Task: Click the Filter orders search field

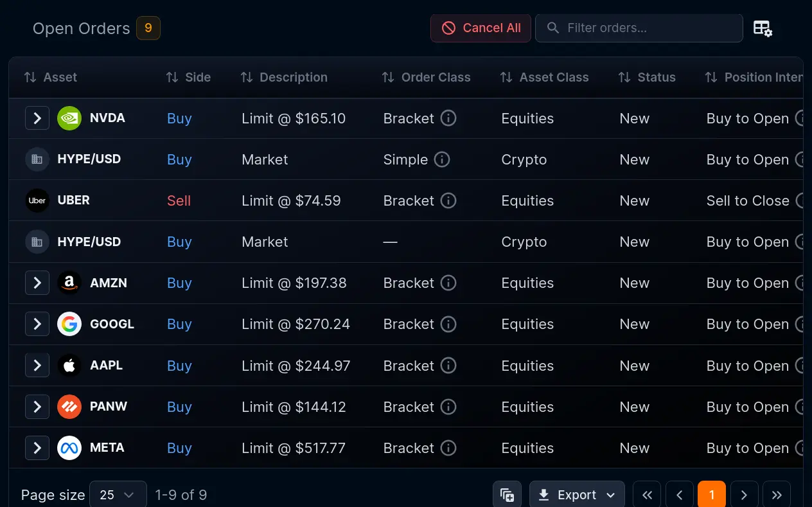Action: tap(639, 28)
